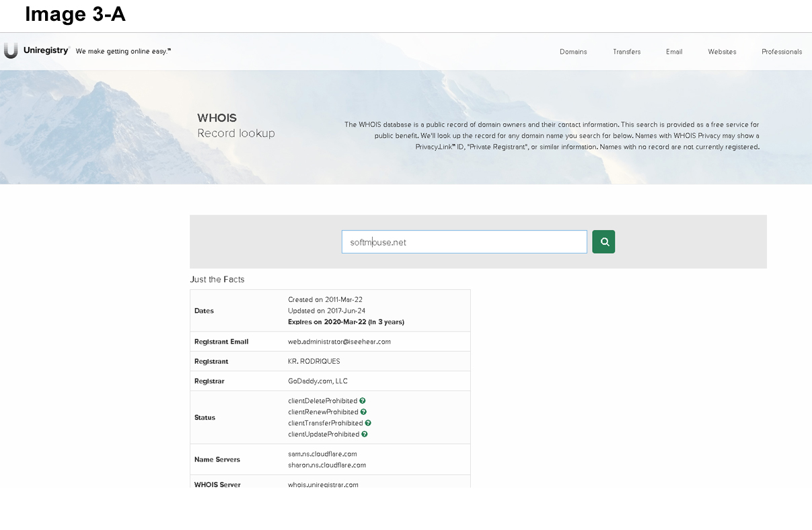Click question mark beside clientUpdateProhibited
Viewport: 812px width, 530px height.
(x=365, y=434)
